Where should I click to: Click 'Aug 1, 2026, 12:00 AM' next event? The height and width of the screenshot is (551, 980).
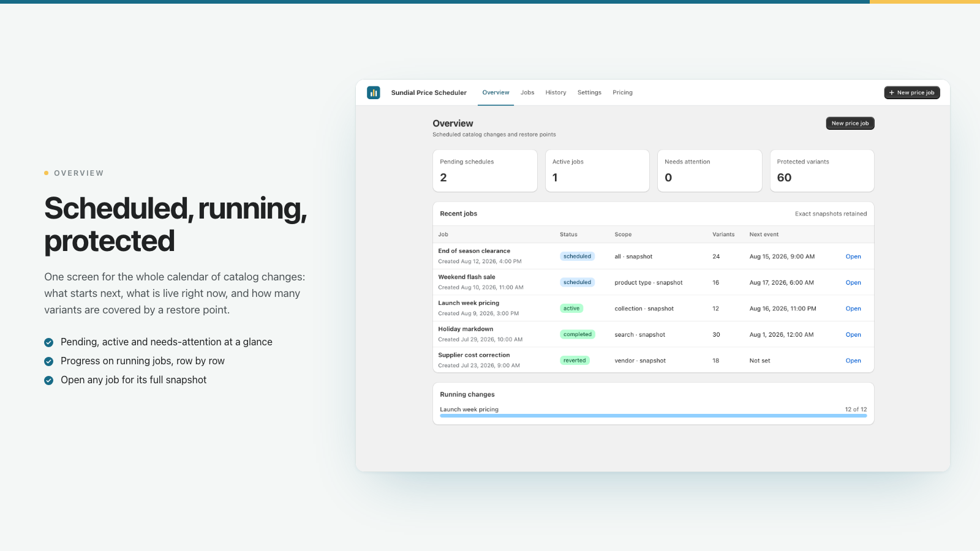click(x=782, y=335)
